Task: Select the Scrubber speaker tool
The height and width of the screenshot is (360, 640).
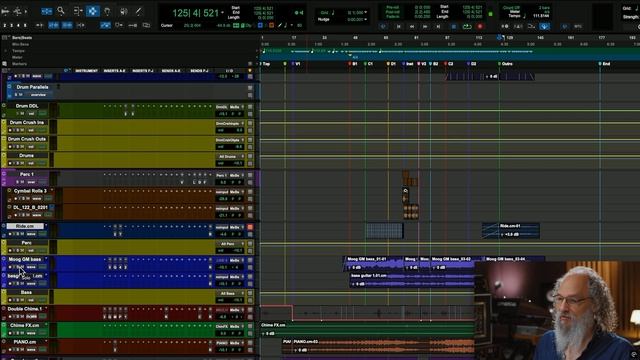Action: (124, 11)
